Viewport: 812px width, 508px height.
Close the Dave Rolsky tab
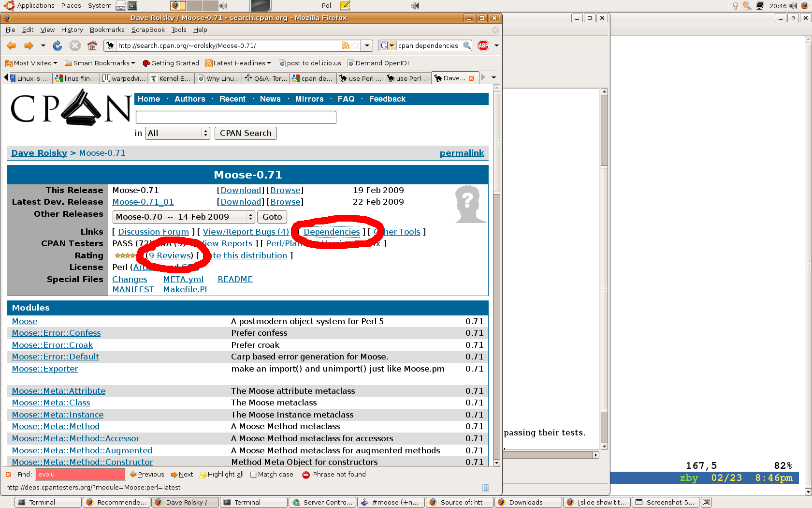point(471,78)
